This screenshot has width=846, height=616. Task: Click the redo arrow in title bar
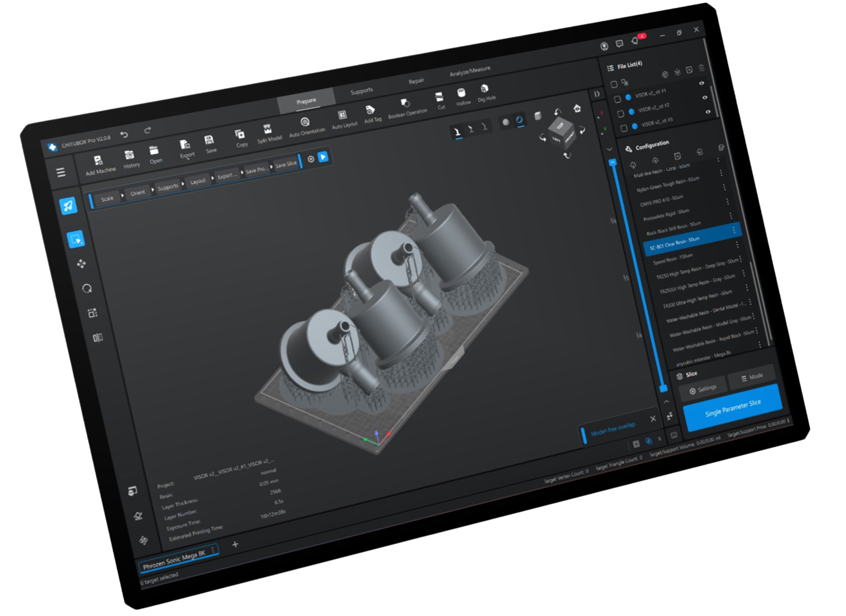tap(147, 130)
